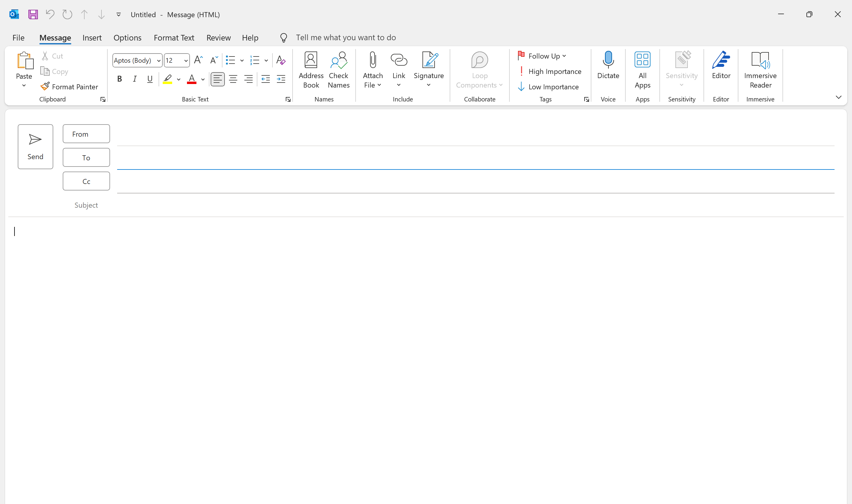
Task: Click the Send button
Action: point(35,147)
